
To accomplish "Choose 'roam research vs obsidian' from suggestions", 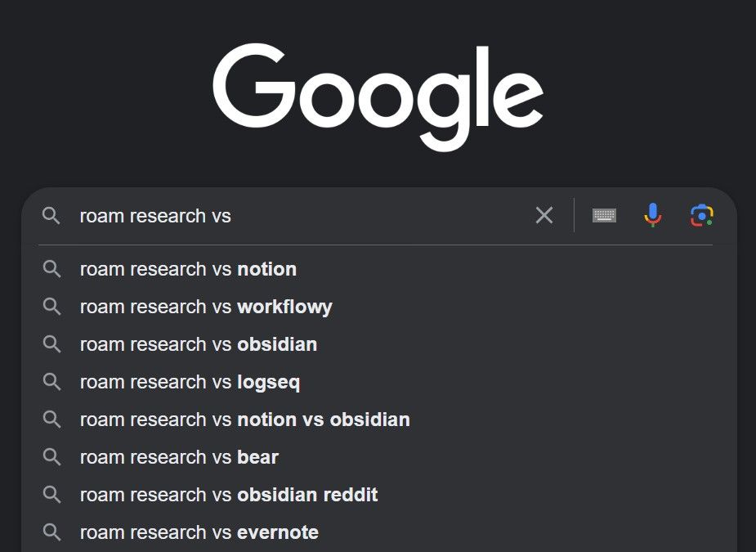I will point(198,344).
